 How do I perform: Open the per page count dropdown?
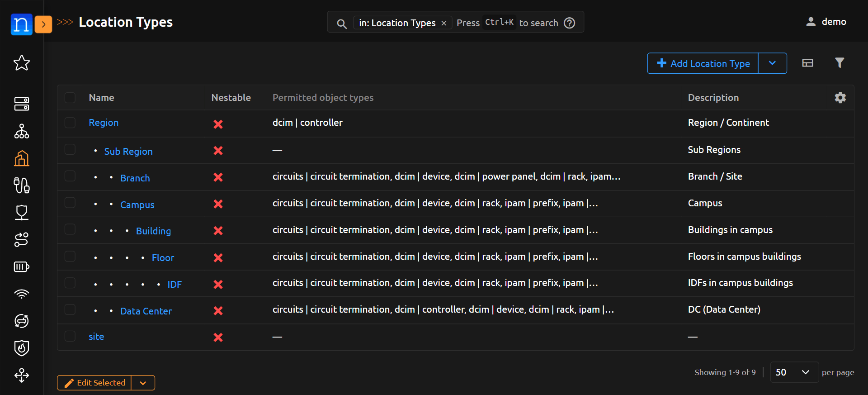(x=793, y=372)
